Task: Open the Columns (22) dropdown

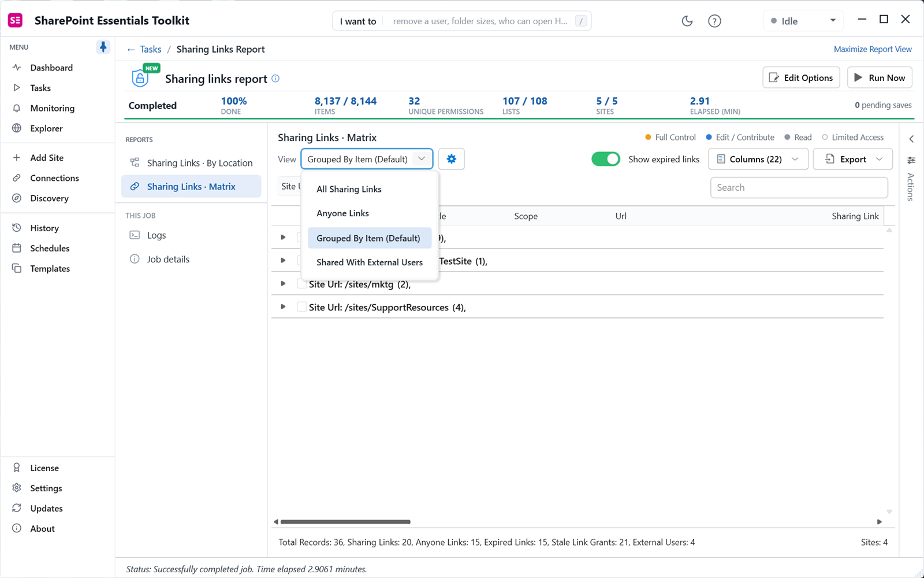Action: tap(758, 159)
